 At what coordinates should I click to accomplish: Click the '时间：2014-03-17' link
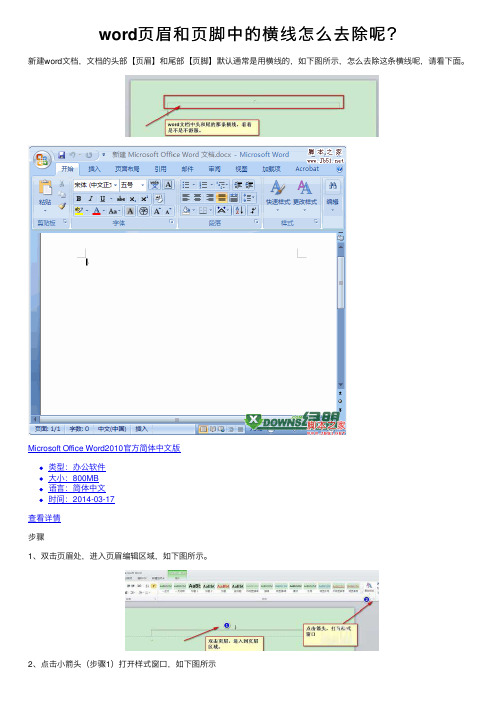pyautogui.click(x=81, y=499)
